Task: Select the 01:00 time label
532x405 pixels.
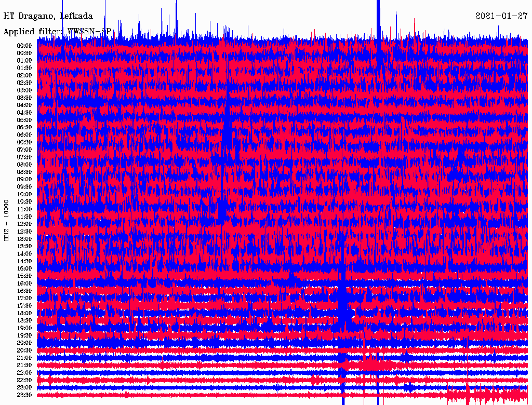Action: pyautogui.click(x=24, y=60)
